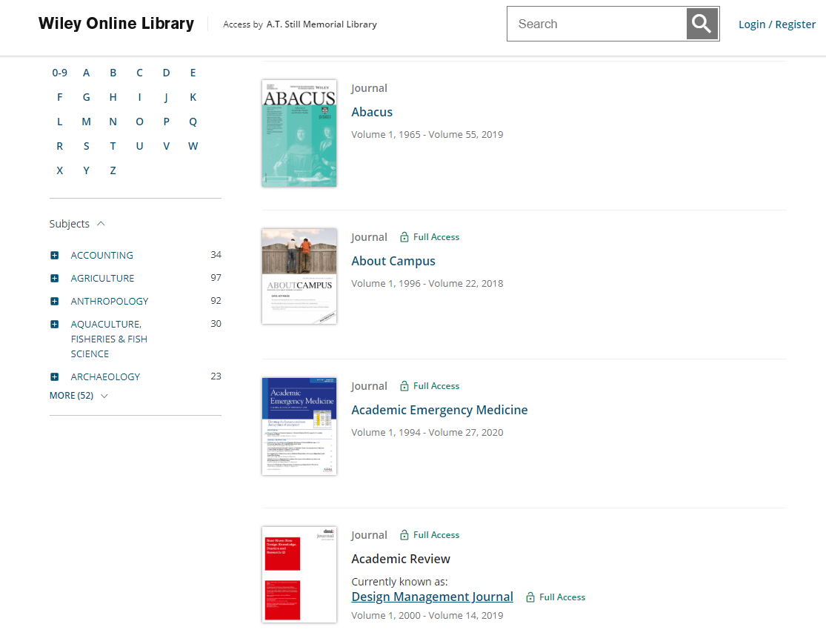This screenshot has height=644, width=826.
Task: Click the padlock icon next to Academic Review
Action: (404, 534)
